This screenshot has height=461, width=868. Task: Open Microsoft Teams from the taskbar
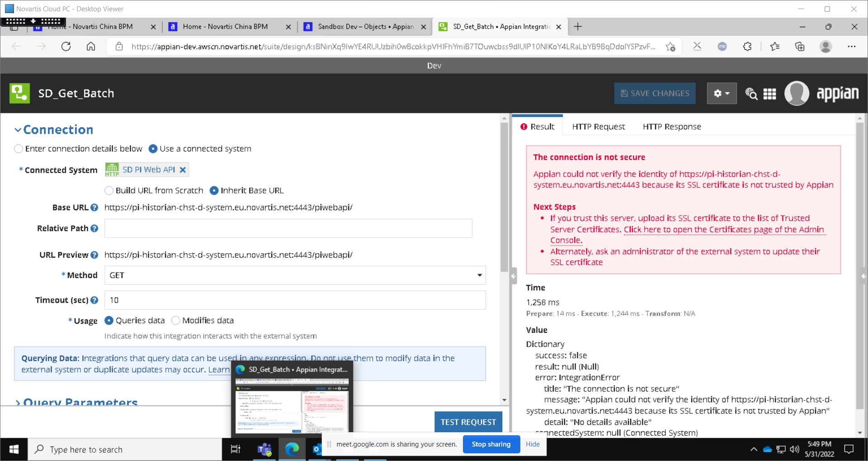(x=264, y=449)
